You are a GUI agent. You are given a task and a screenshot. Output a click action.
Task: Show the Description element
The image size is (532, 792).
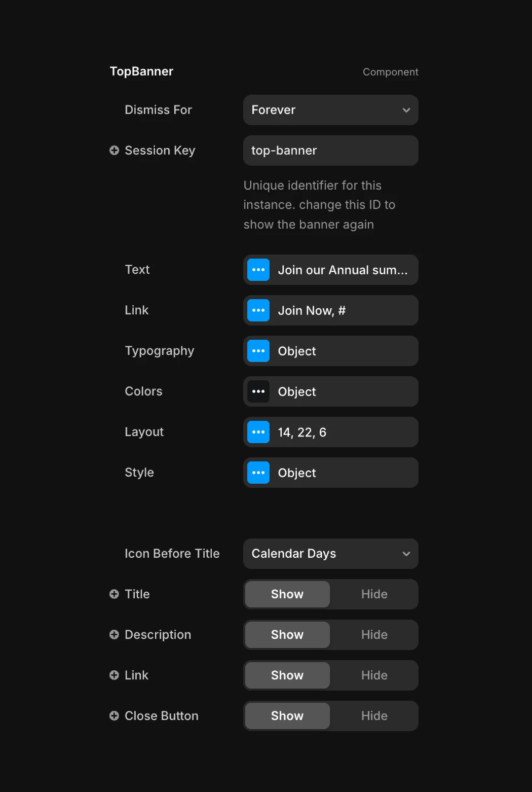(287, 634)
